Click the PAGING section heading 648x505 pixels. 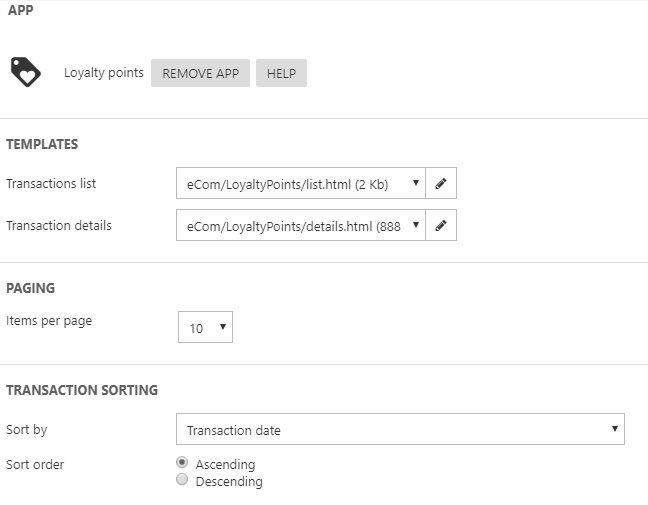point(30,288)
